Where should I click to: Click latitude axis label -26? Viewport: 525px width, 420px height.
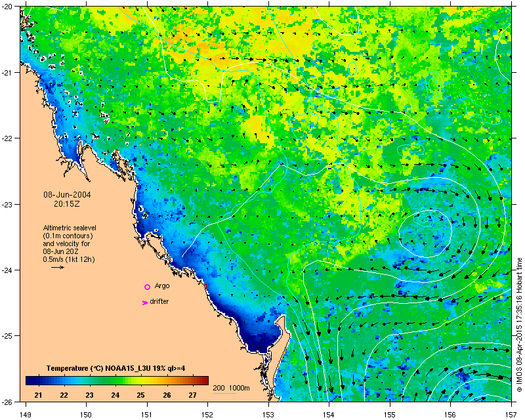[6, 400]
